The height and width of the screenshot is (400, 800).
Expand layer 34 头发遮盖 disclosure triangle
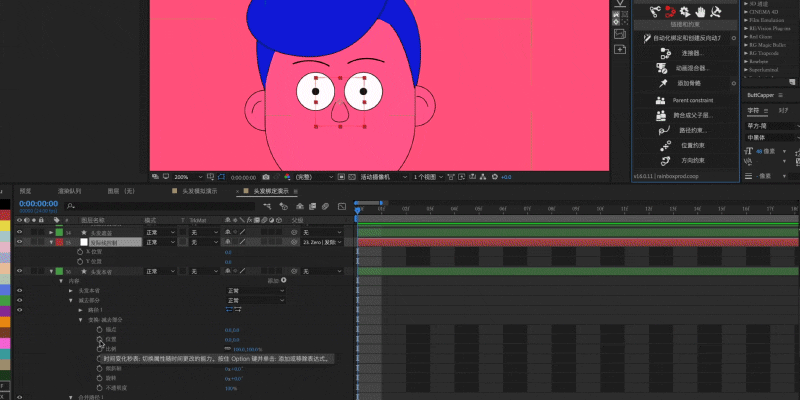point(51,232)
